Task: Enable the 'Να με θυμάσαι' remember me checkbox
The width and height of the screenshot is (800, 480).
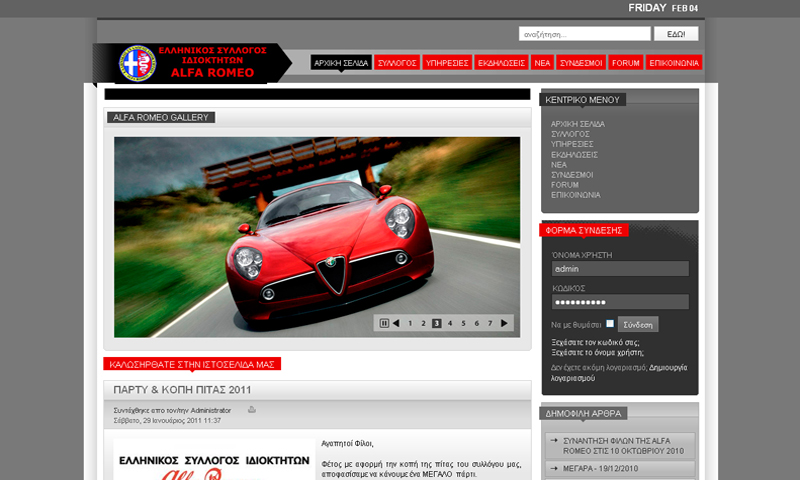Action: tap(610, 324)
